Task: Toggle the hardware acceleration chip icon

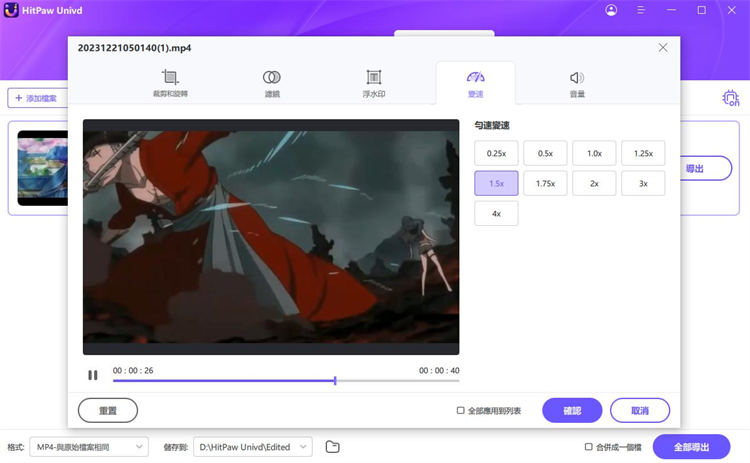Action: click(x=730, y=98)
